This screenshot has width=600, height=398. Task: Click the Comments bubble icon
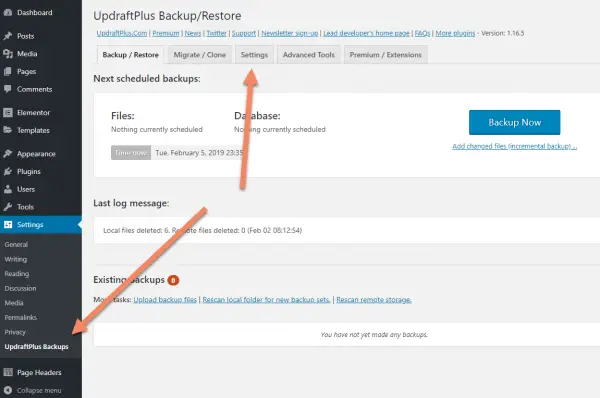pos(8,89)
